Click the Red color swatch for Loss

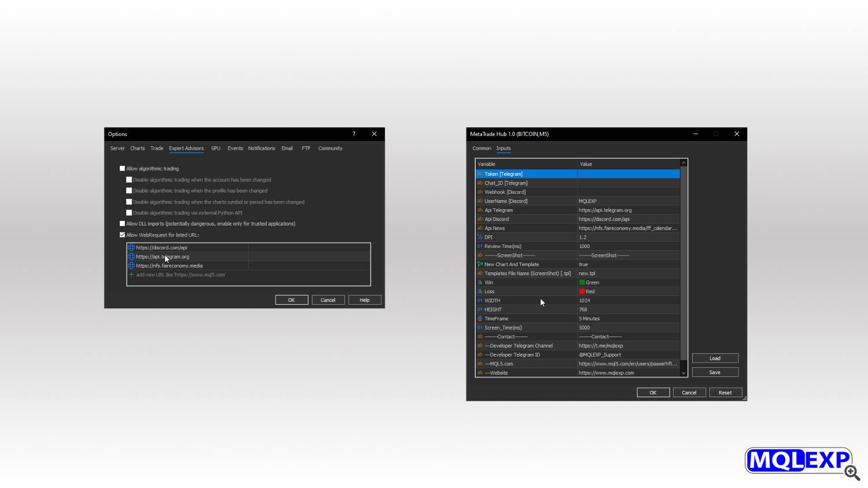pyautogui.click(x=582, y=291)
